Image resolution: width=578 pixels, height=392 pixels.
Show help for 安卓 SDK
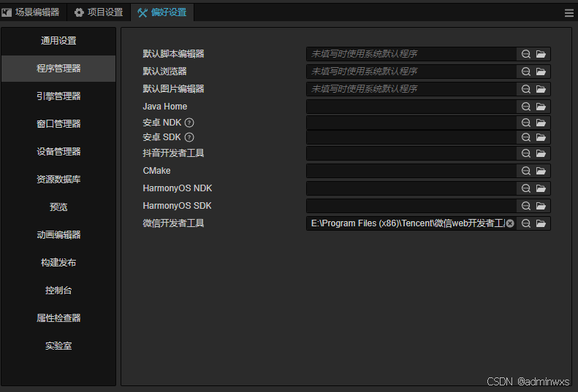pos(189,137)
